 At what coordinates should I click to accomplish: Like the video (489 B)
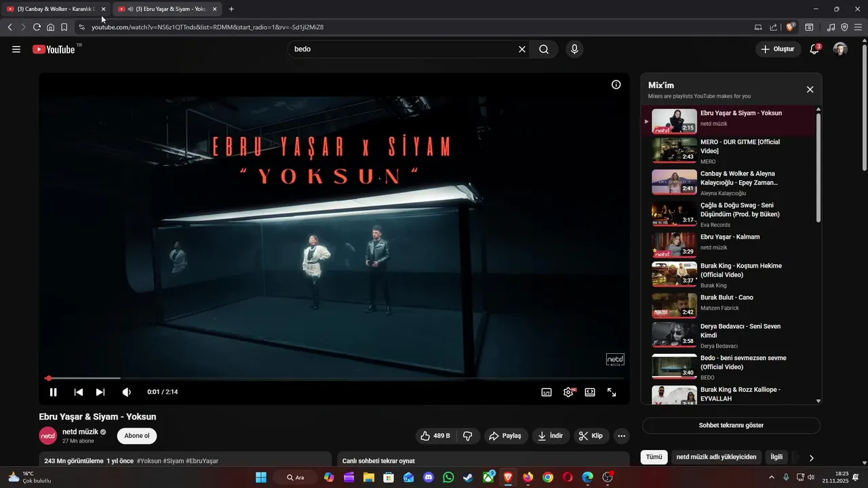click(x=435, y=436)
